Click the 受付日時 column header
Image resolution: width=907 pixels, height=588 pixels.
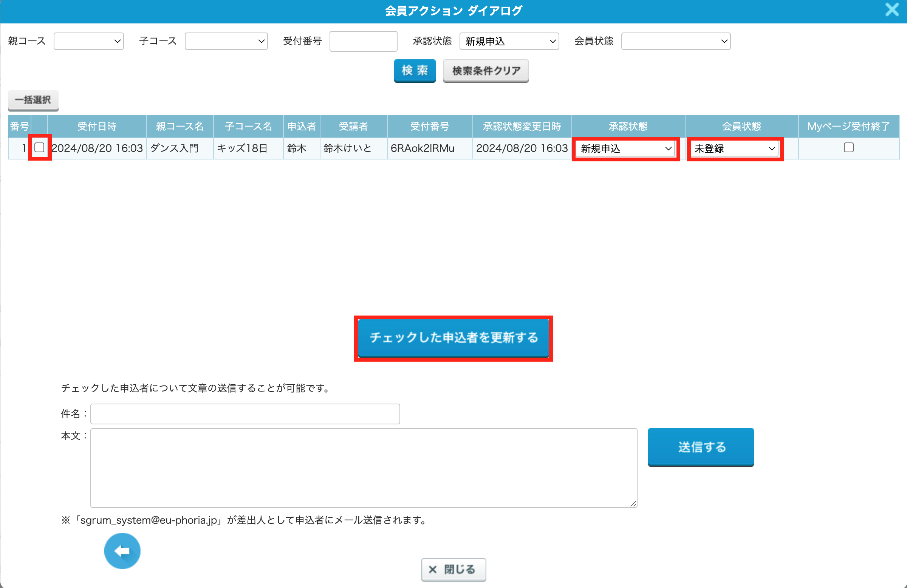pos(97,127)
